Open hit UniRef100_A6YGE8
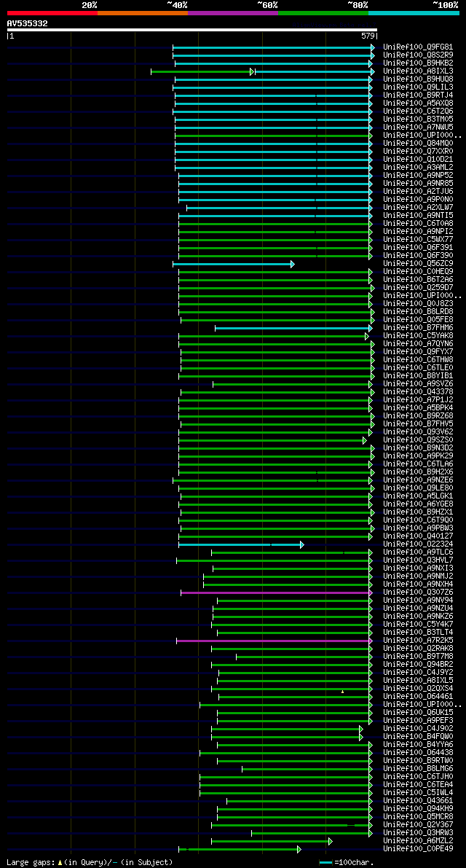The width and height of the screenshot is (466, 868). tap(418, 504)
